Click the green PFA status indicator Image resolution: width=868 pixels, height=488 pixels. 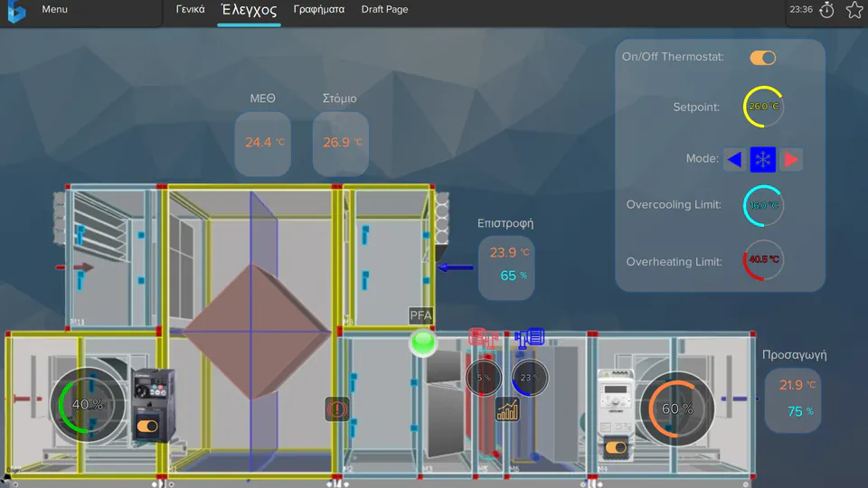click(423, 343)
